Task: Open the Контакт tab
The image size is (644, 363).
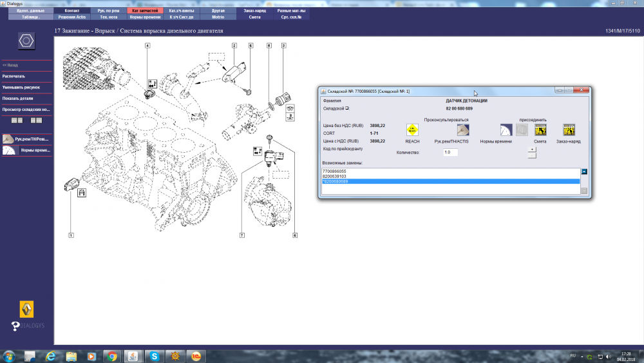Action: [72, 11]
